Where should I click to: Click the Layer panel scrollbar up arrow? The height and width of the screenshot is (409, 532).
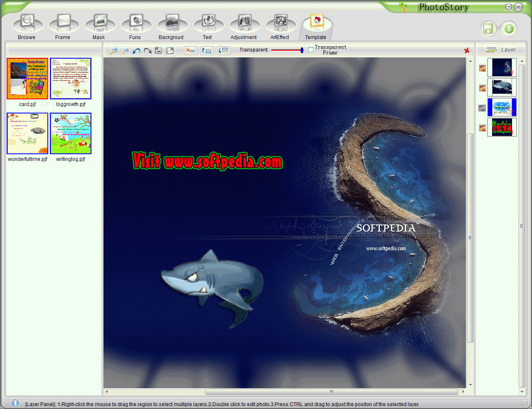522,61
